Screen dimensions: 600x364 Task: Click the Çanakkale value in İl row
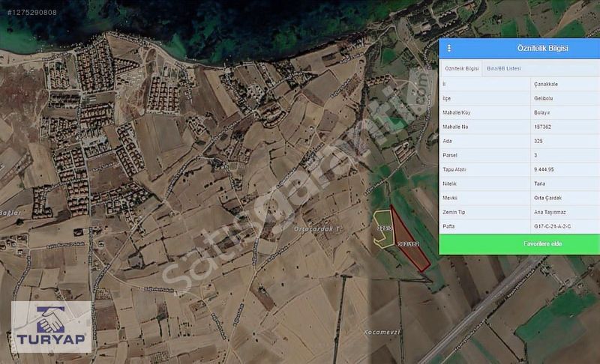[x=546, y=84]
